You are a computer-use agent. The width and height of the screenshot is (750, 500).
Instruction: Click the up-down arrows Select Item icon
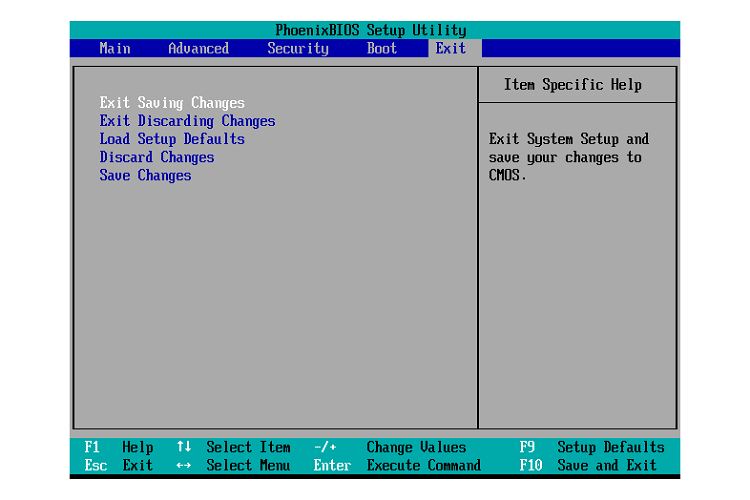tap(184, 447)
